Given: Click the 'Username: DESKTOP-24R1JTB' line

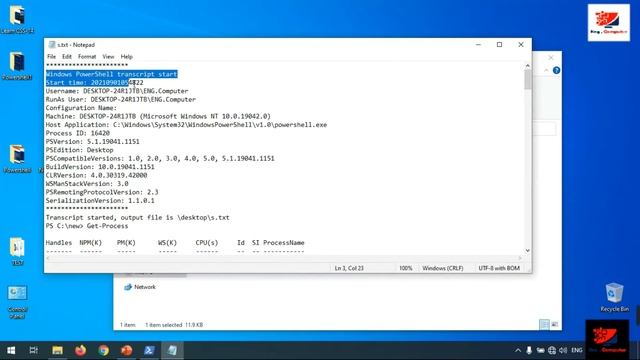Looking at the screenshot, I should point(117,91).
